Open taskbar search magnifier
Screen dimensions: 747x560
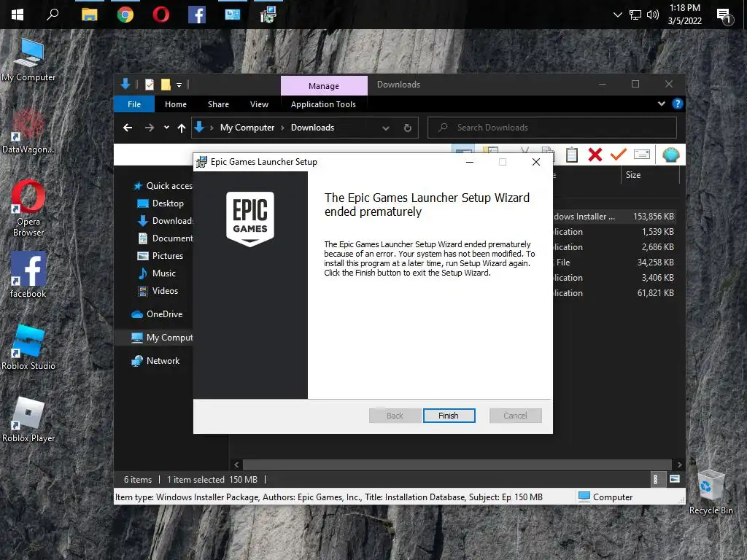pos(53,15)
